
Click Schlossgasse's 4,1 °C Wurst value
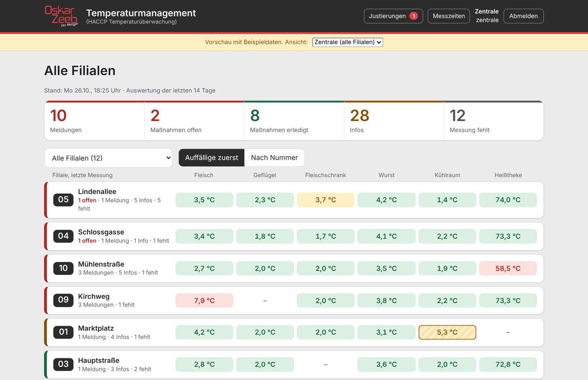click(x=386, y=236)
